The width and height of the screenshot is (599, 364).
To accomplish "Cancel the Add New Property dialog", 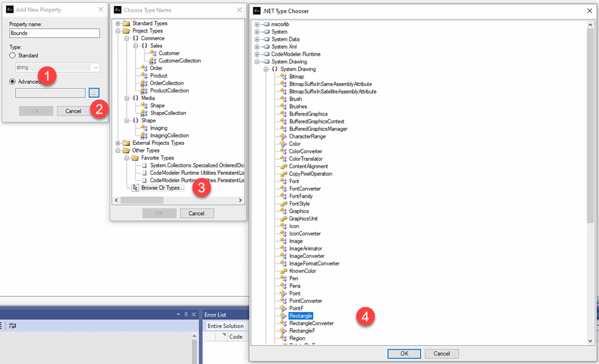I will [72, 111].
